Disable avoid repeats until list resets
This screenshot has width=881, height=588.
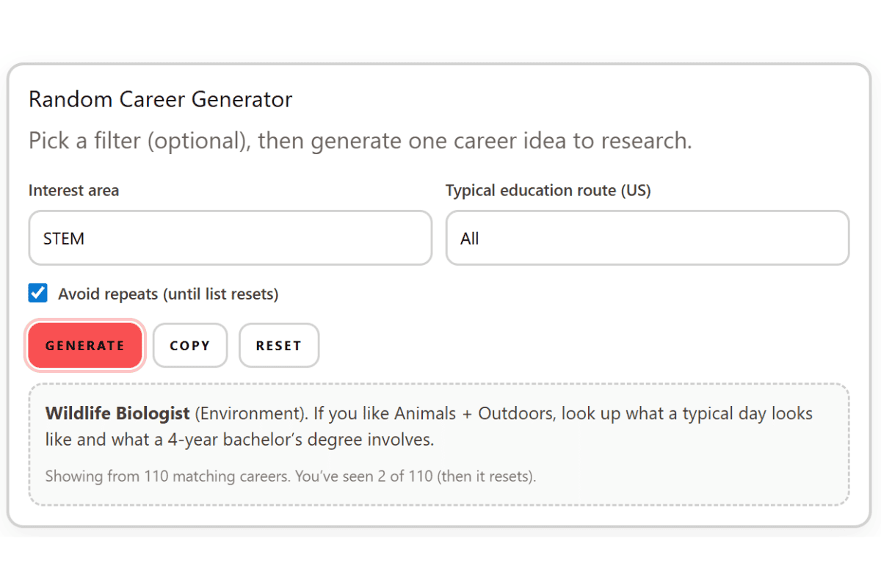click(x=37, y=293)
